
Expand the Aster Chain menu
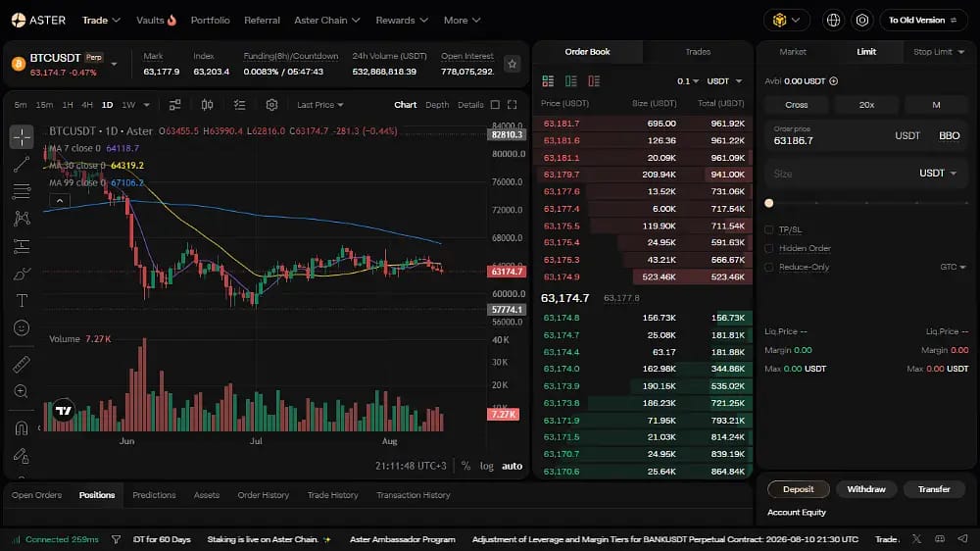tap(327, 20)
